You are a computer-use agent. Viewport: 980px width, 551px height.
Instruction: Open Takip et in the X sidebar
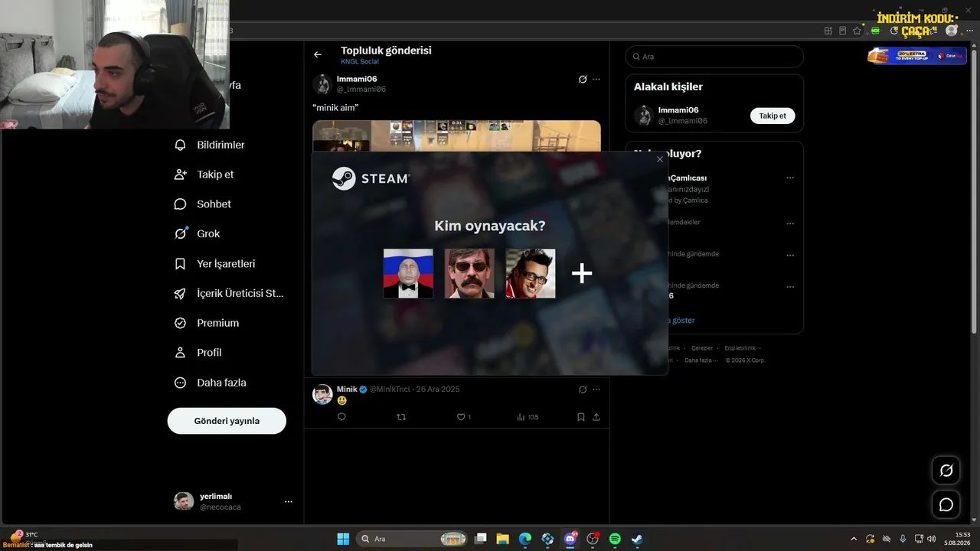[204, 174]
